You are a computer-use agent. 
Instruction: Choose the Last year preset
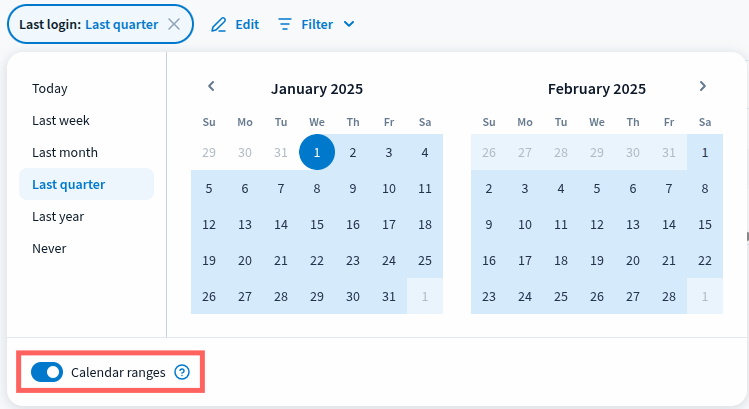click(x=58, y=216)
